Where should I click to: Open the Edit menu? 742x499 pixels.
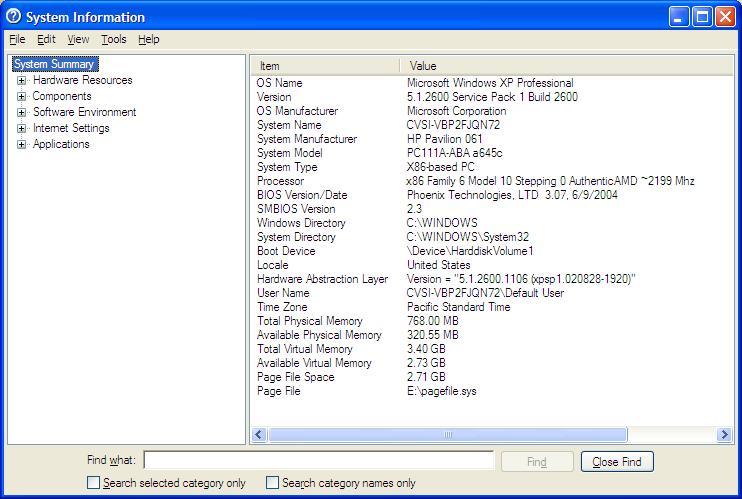pyautogui.click(x=46, y=39)
